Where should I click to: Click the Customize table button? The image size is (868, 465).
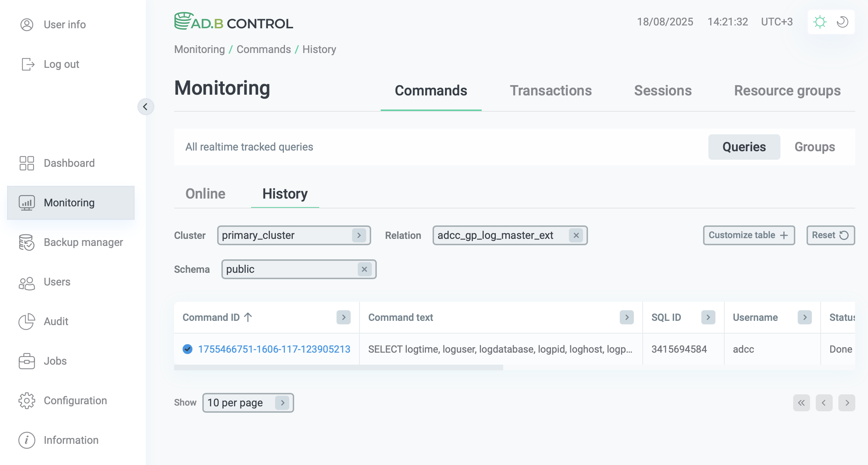point(749,235)
